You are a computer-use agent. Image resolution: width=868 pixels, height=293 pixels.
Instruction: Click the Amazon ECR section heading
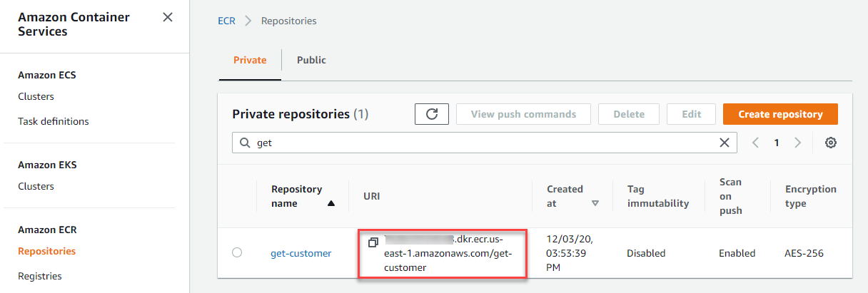tap(47, 230)
